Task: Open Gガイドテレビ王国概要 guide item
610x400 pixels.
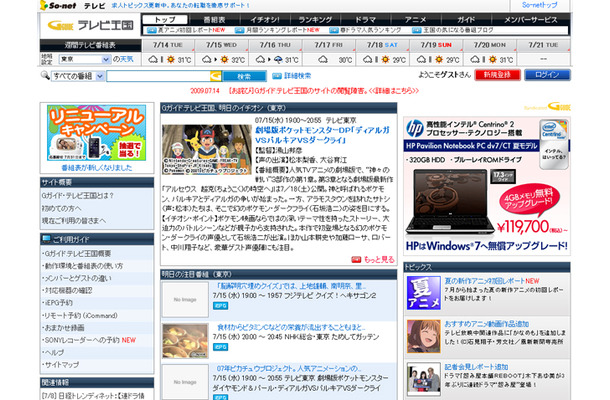Action: [x=77, y=254]
